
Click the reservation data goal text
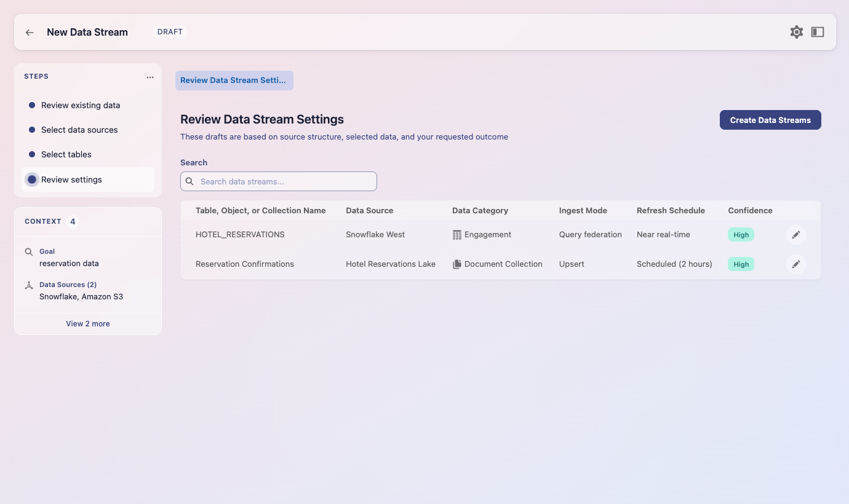[69, 264]
